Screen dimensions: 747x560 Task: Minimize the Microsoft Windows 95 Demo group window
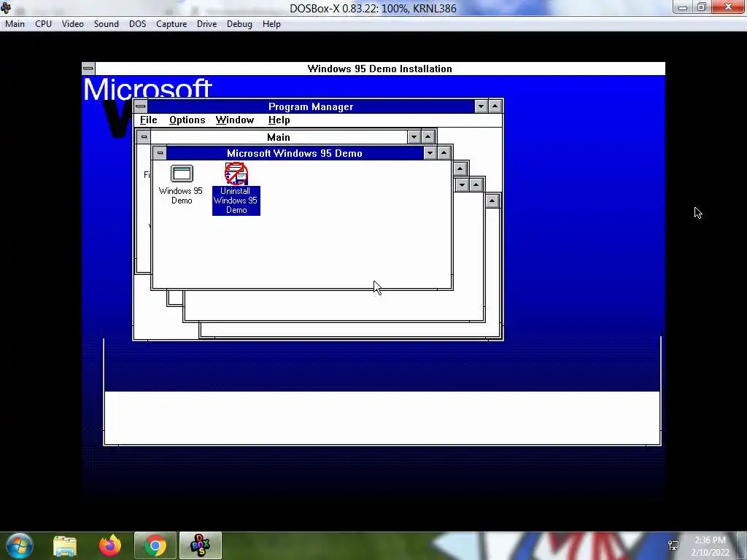(x=430, y=153)
